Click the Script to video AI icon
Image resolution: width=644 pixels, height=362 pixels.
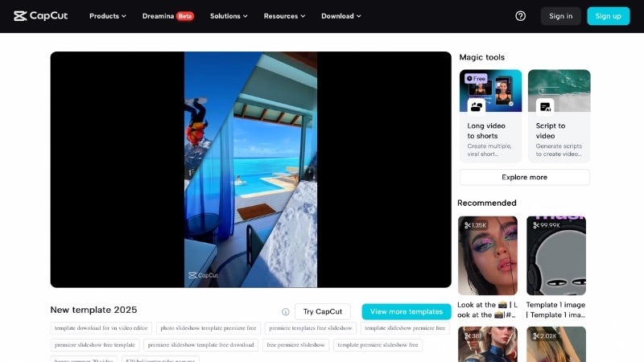[x=545, y=107]
